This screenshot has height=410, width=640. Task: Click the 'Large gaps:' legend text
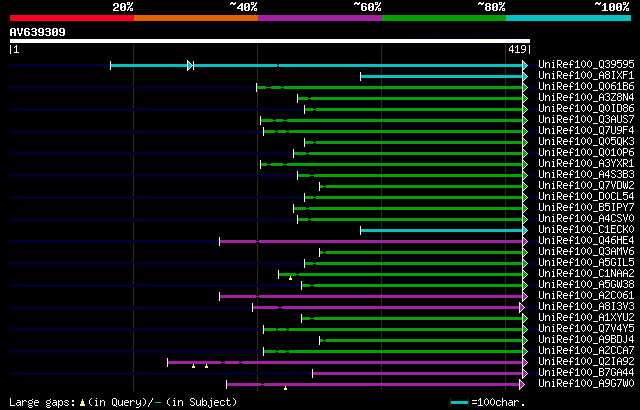[42, 403]
